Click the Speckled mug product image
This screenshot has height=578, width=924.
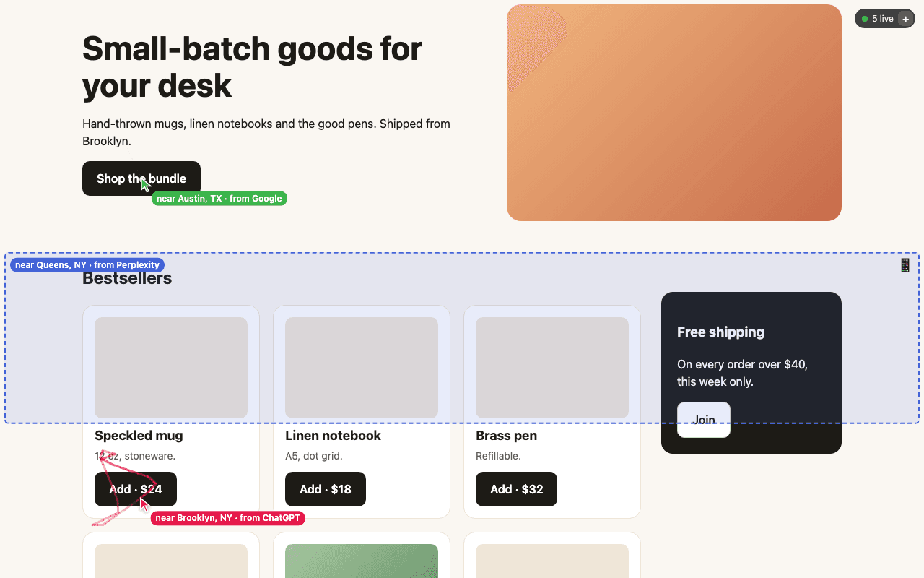pos(171,368)
